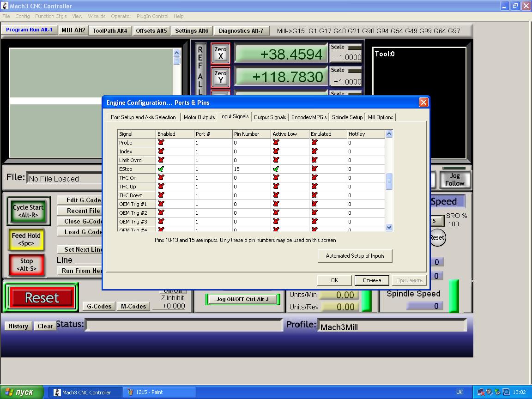
Task: Open the G-Codes reference button
Action: (99, 306)
